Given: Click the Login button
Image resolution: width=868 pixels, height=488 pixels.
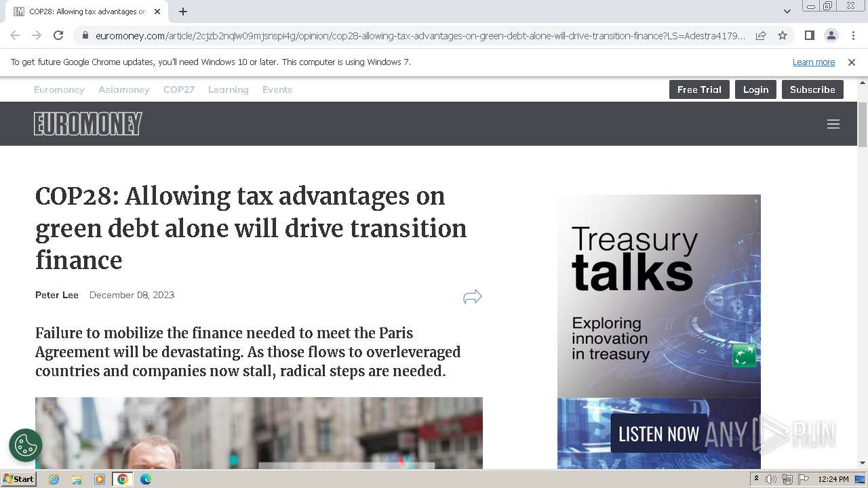Looking at the screenshot, I should pyautogui.click(x=755, y=89).
